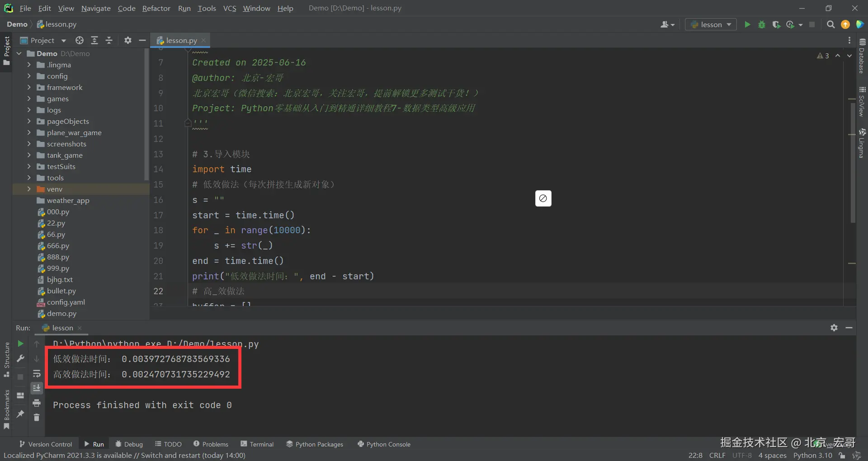This screenshot has height=461, width=868.
Task: Collapse all items in Project panel
Action: pyautogui.click(x=109, y=40)
